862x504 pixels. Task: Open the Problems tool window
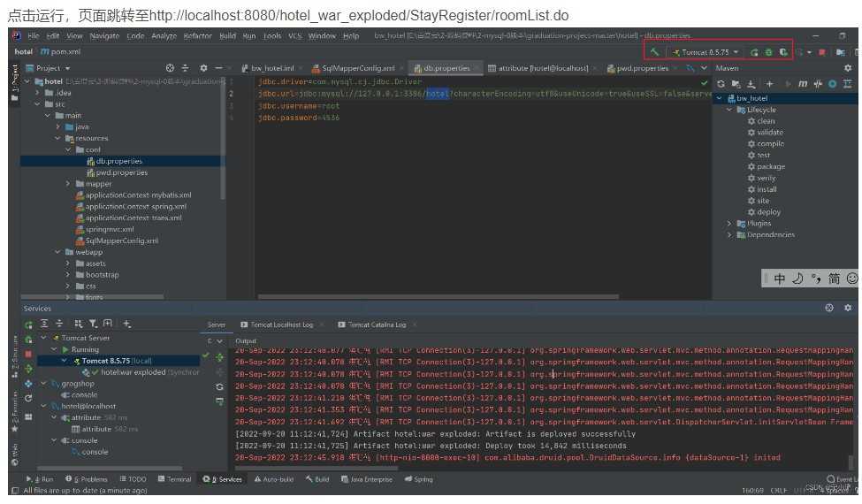click(87, 480)
